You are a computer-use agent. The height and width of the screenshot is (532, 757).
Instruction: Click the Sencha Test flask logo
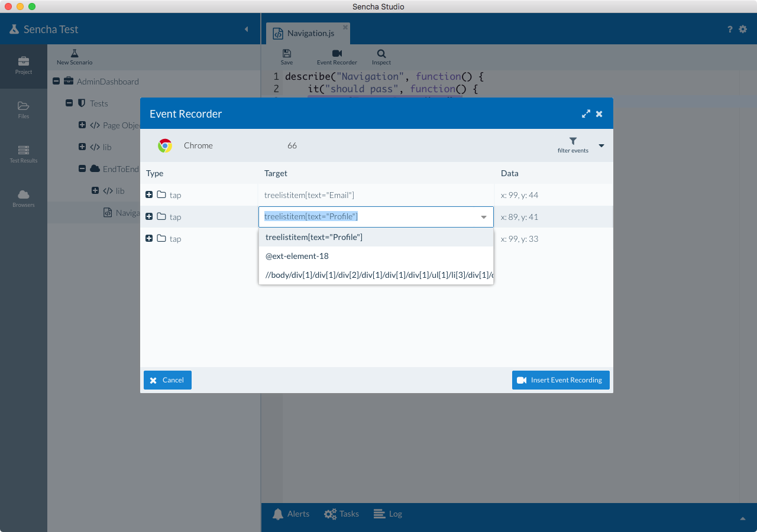(x=14, y=29)
